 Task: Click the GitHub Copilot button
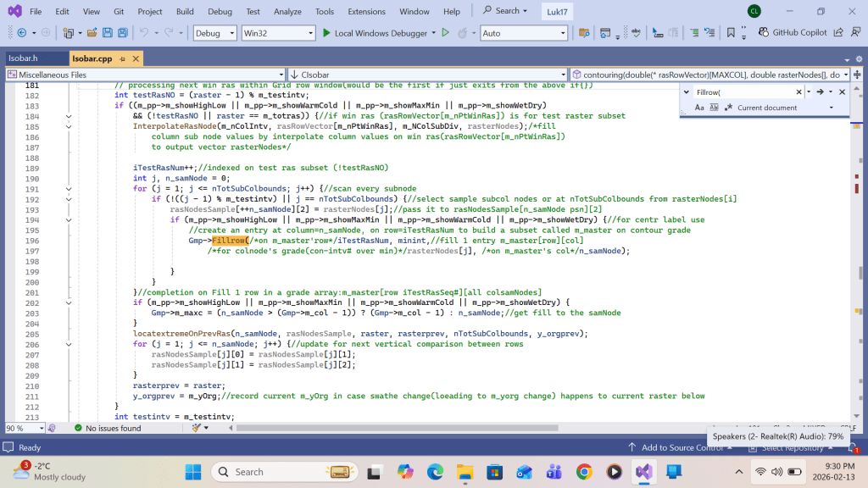click(793, 33)
